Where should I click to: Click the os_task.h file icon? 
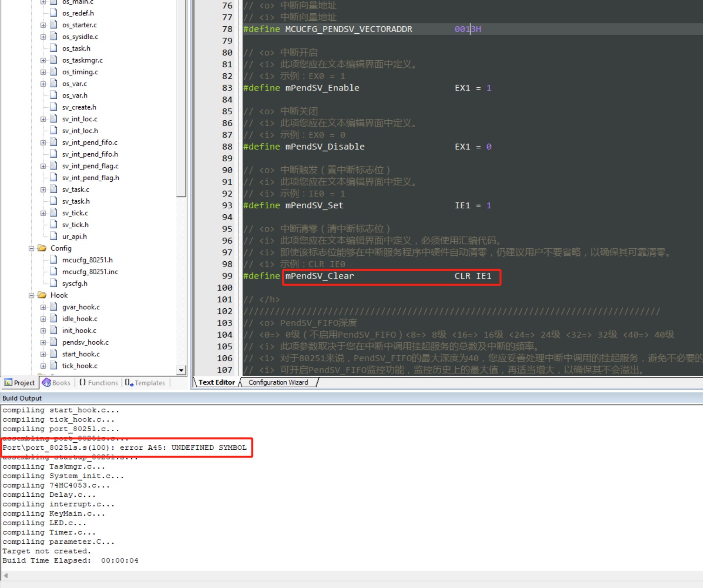[54, 48]
